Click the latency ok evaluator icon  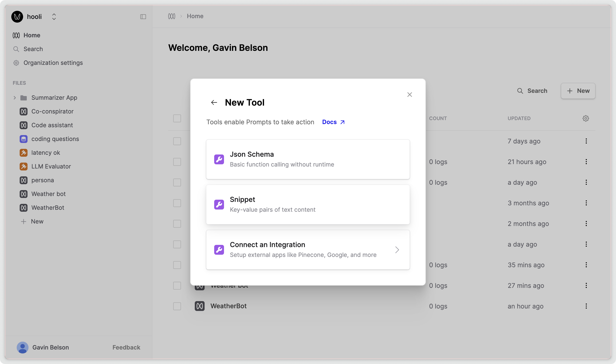24,153
